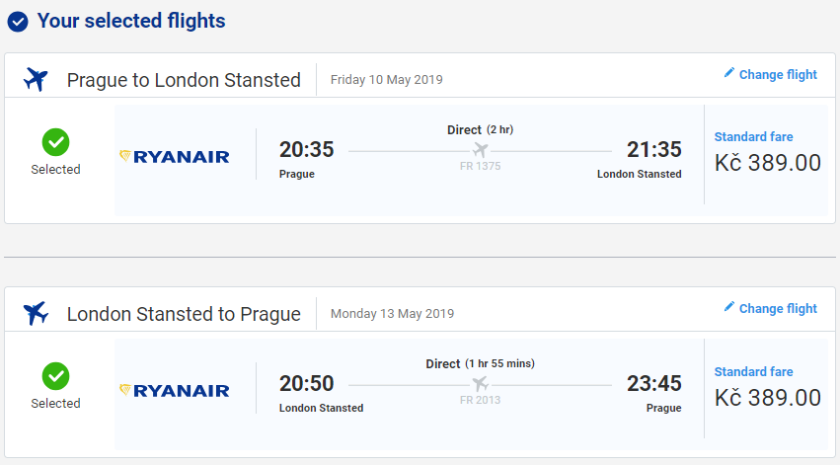Click the "London Stansted to Prague" route heading
Screen dimensions: 840x465
pos(183,314)
